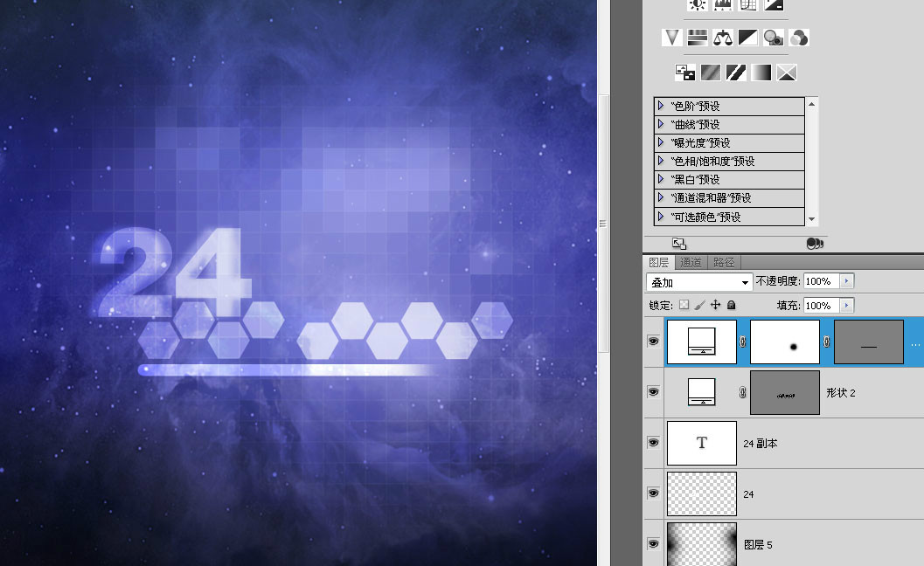The width and height of the screenshot is (924, 566).
Task: Expand the "色阶" presets group
Action: [661, 106]
